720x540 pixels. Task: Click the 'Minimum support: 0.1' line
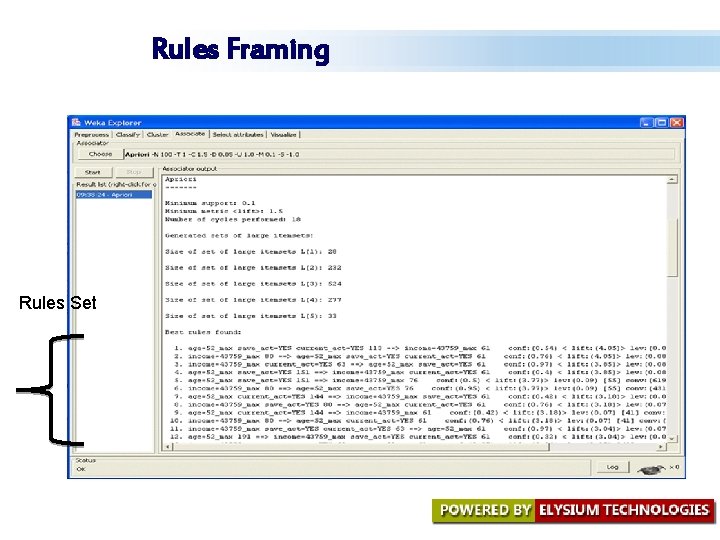[210, 203]
